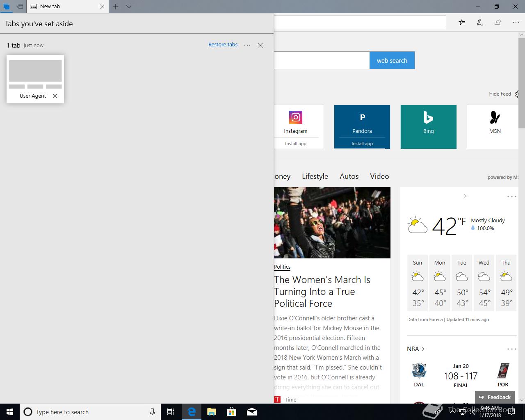Open the Bing tile
The width and height of the screenshot is (525, 420).
(429, 127)
